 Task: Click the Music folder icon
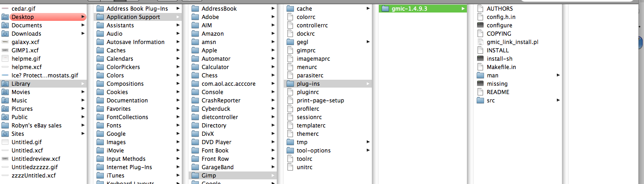(x=5, y=101)
